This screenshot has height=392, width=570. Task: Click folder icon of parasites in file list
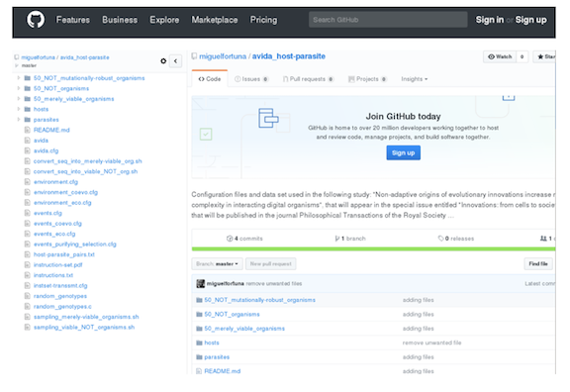tap(199, 357)
